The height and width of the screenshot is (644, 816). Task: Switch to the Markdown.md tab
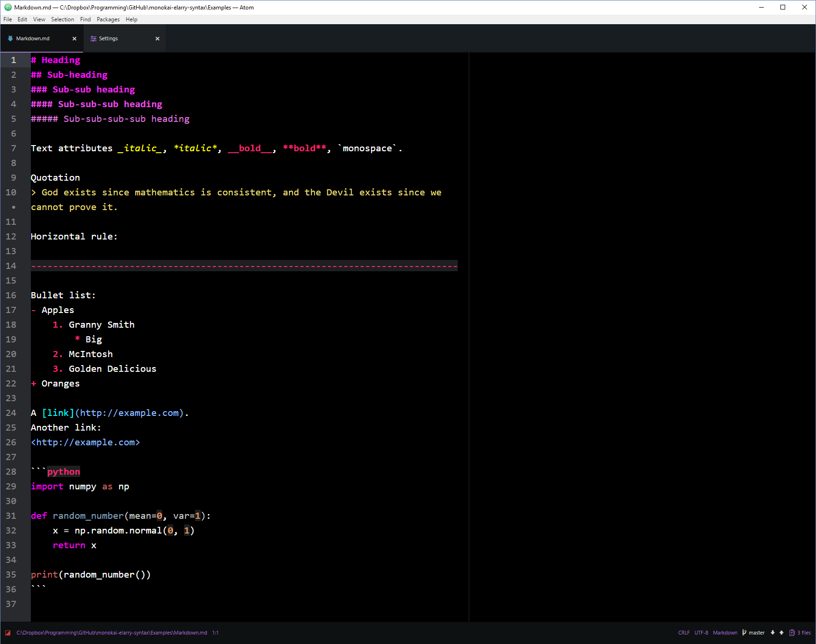click(42, 38)
